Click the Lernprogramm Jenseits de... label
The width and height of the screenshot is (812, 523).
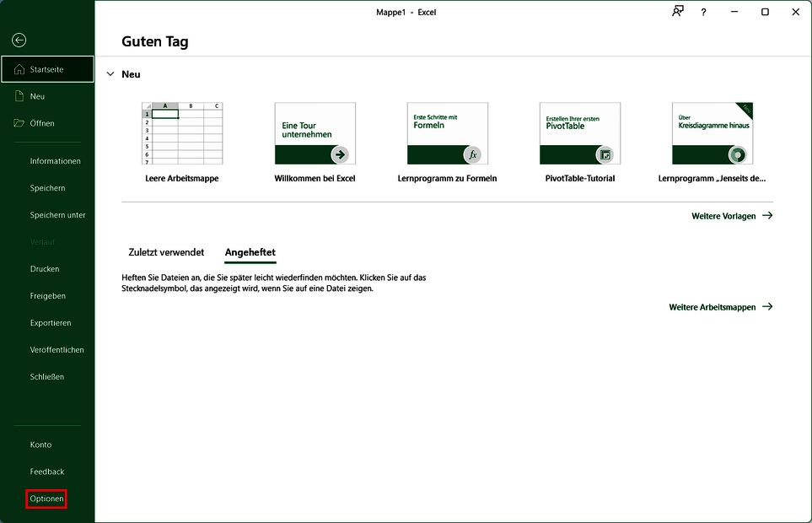click(x=712, y=178)
